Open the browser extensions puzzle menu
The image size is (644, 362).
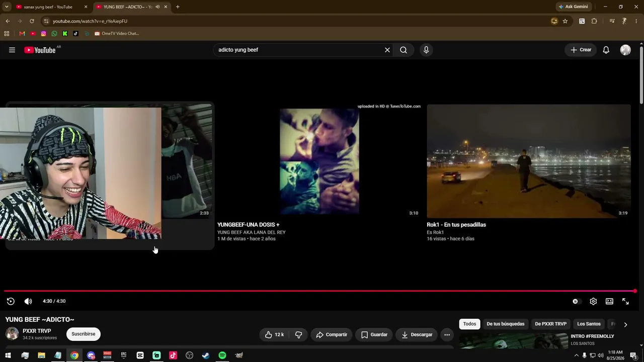(594, 21)
